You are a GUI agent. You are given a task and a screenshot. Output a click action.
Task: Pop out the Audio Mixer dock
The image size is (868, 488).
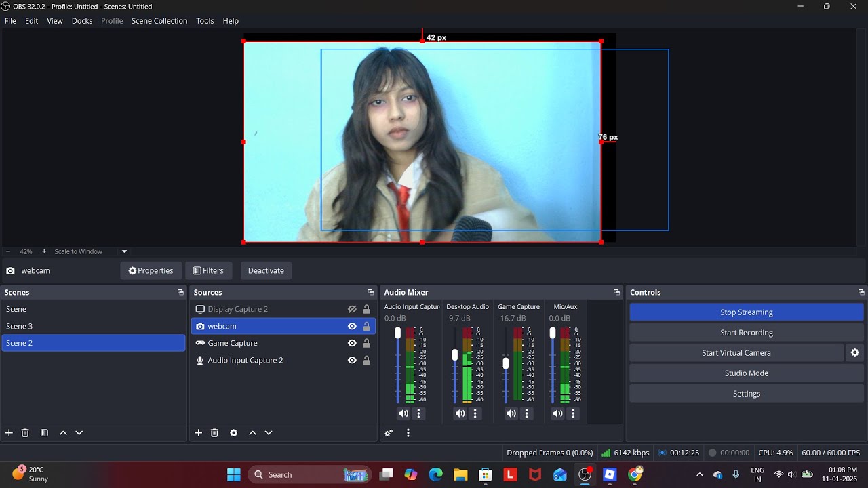(616, 292)
